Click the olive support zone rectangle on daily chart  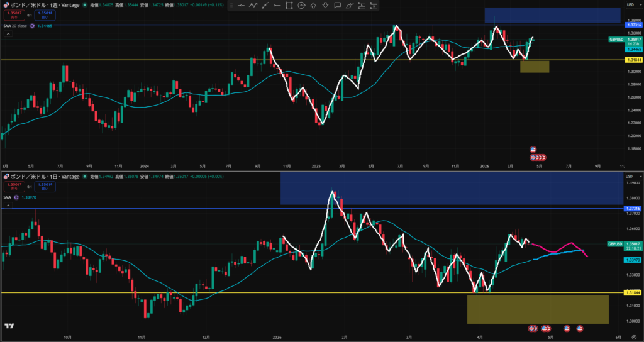tap(538, 309)
